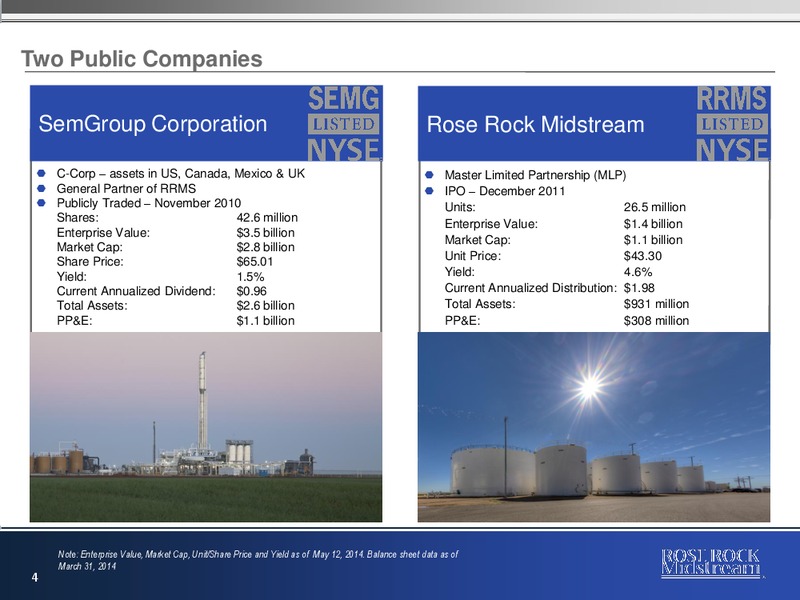Screen dimensions: 800x600
Task: Click the '$308 million' PP&E value
Action: (656, 321)
